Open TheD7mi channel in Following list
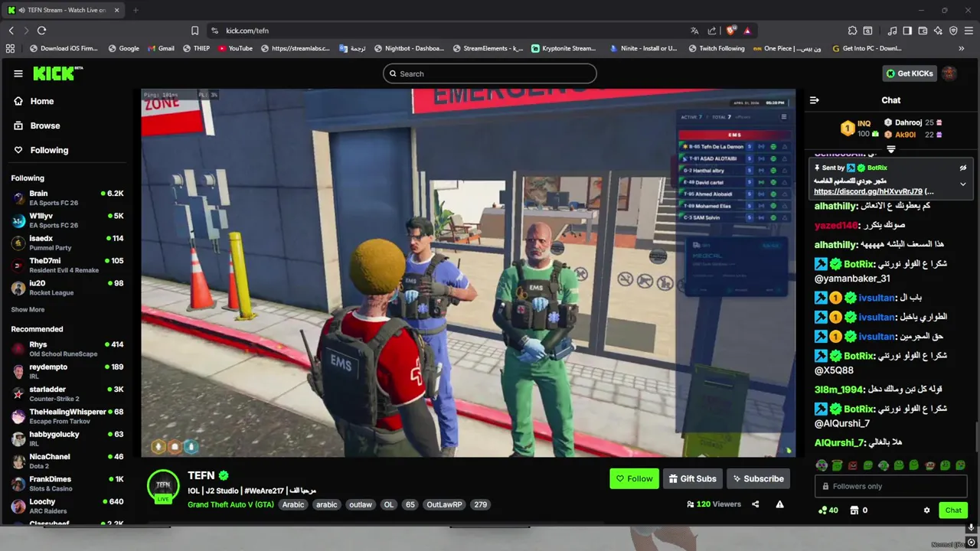 point(67,266)
